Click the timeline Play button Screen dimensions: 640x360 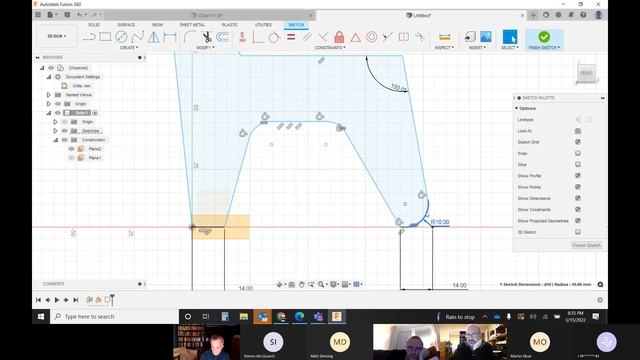[x=57, y=300]
